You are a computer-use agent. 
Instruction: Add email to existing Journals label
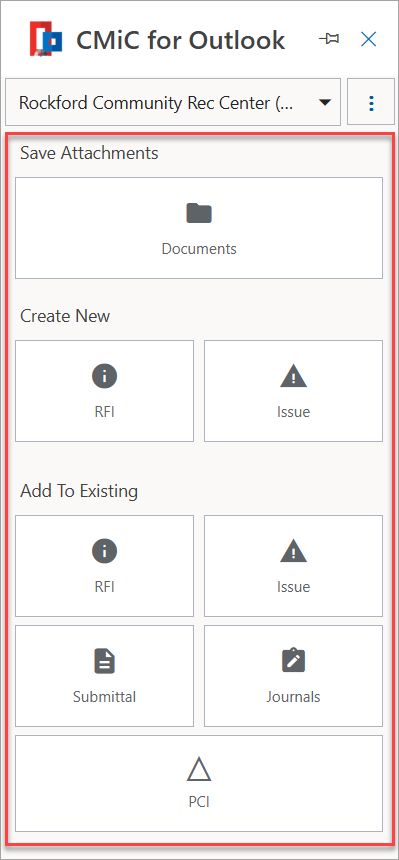293,697
